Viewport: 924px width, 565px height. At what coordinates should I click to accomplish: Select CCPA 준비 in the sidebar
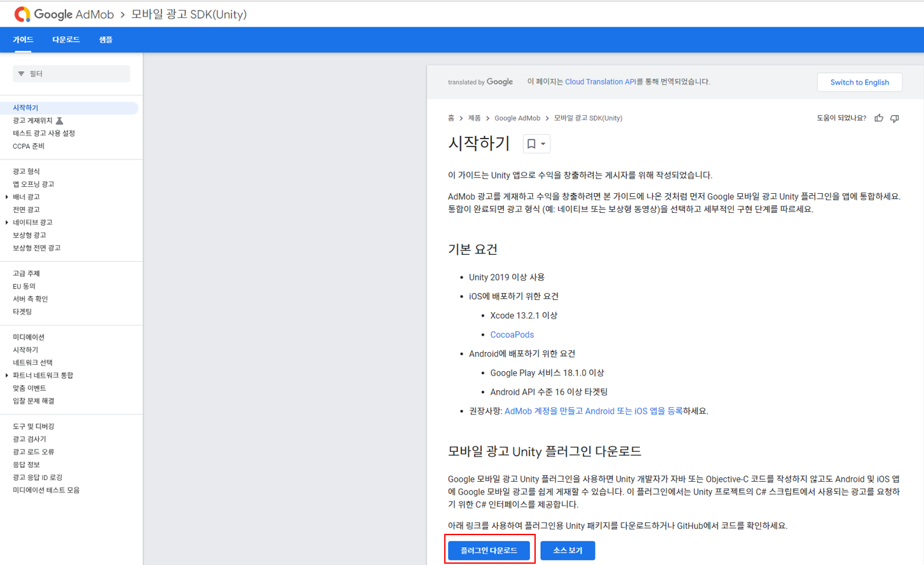click(29, 146)
